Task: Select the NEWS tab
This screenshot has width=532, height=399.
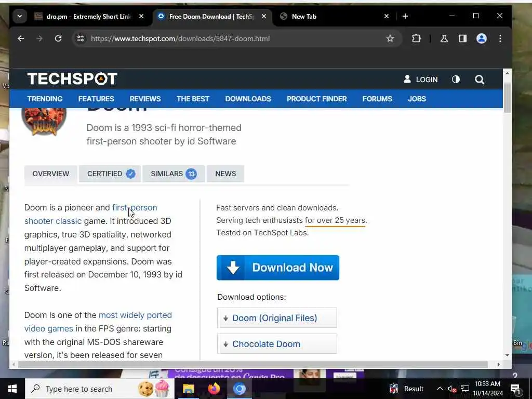Action: (225, 174)
